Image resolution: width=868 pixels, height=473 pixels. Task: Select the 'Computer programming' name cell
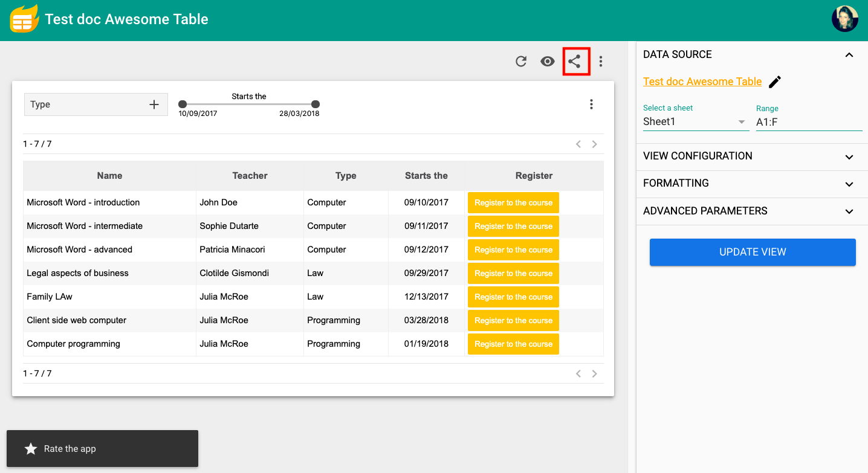109,344
